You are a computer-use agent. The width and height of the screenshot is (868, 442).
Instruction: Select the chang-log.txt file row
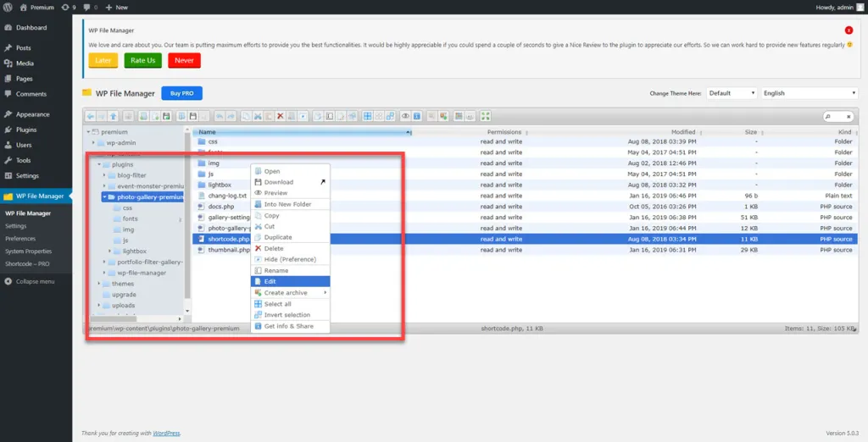tap(525, 196)
